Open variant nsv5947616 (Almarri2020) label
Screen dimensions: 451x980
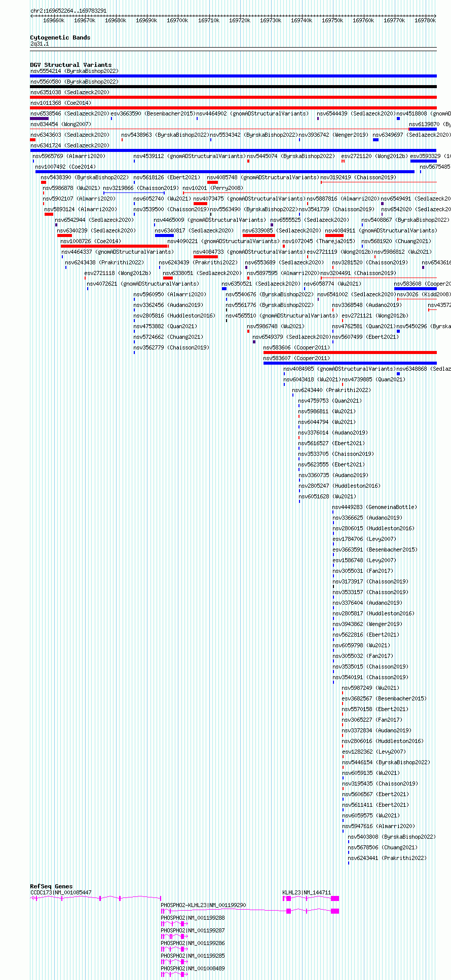(x=378, y=826)
